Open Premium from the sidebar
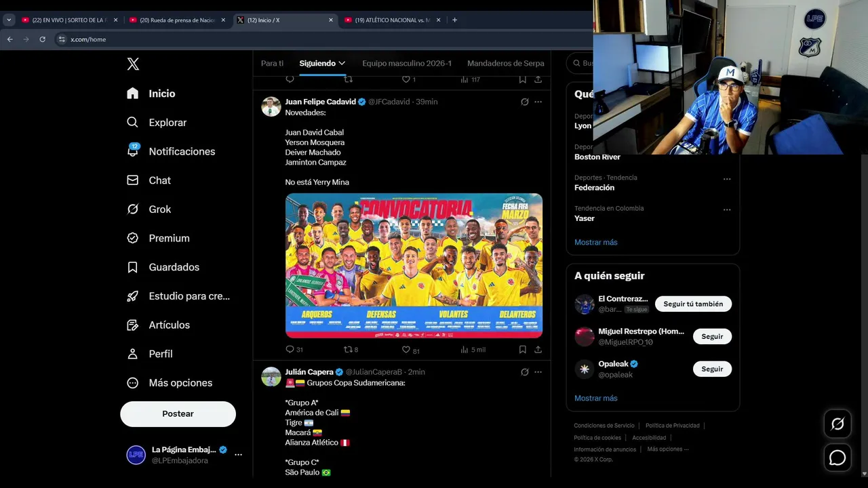This screenshot has height=488, width=868. click(159, 238)
